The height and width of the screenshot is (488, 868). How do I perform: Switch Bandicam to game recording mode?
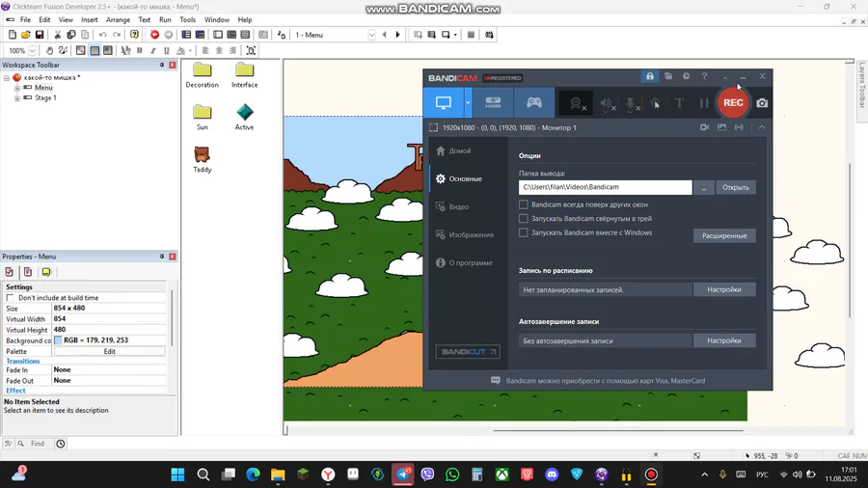(533, 102)
